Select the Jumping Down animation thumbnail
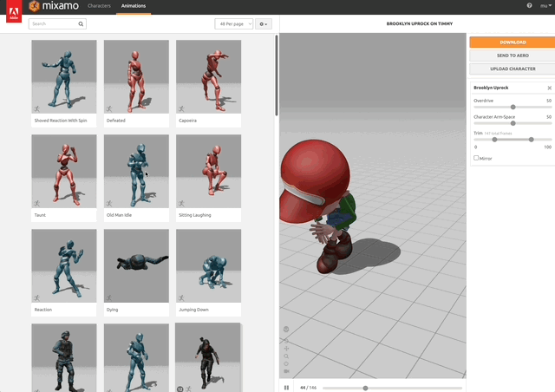The width and height of the screenshot is (555, 392). [x=208, y=265]
